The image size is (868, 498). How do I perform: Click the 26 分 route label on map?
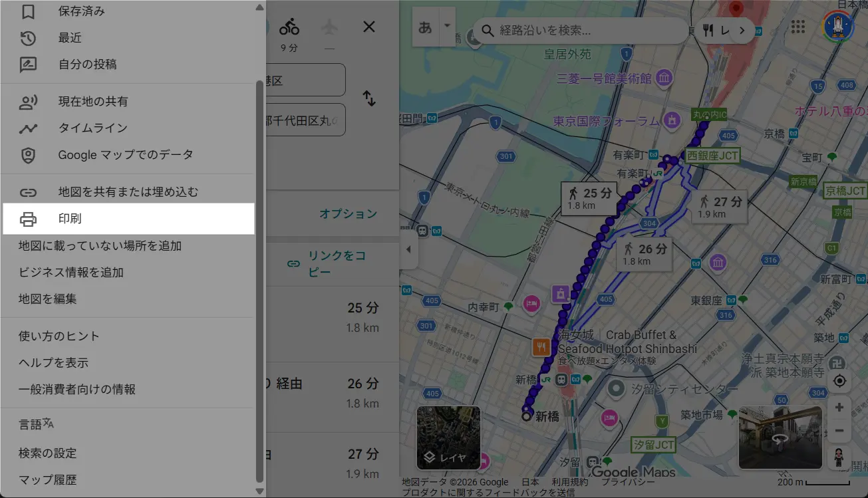coord(644,255)
